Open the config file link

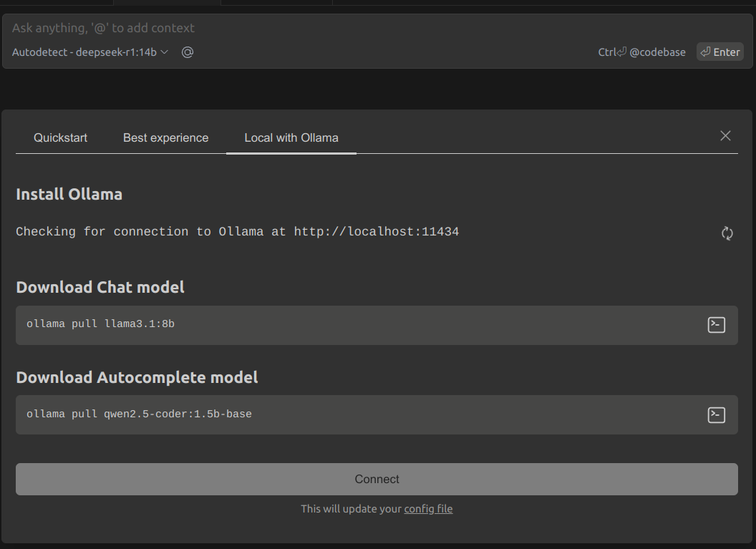tap(428, 509)
